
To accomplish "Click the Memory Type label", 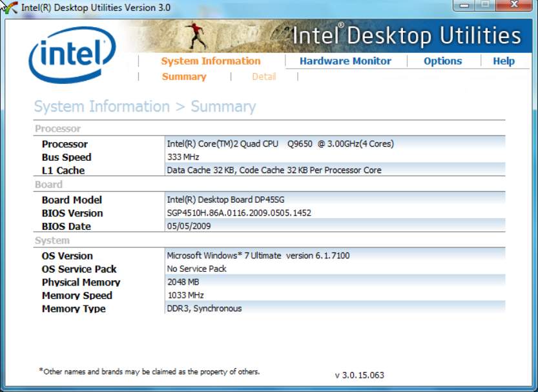I will point(74,309).
